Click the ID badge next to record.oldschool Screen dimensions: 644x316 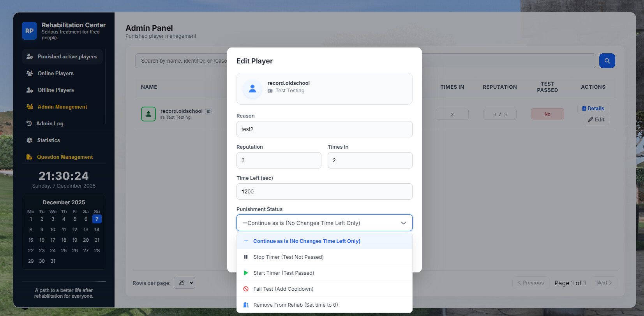(x=208, y=112)
